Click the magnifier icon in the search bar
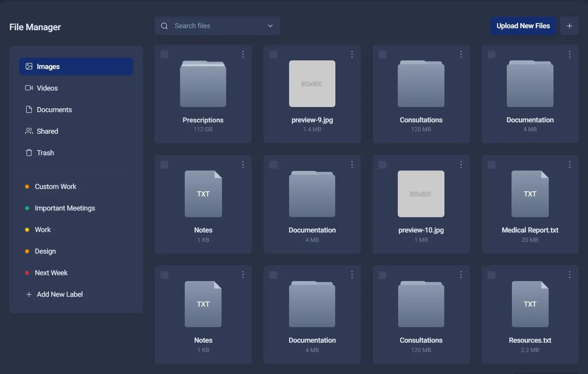This screenshot has height=374, width=588. click(x=164, y=26)
